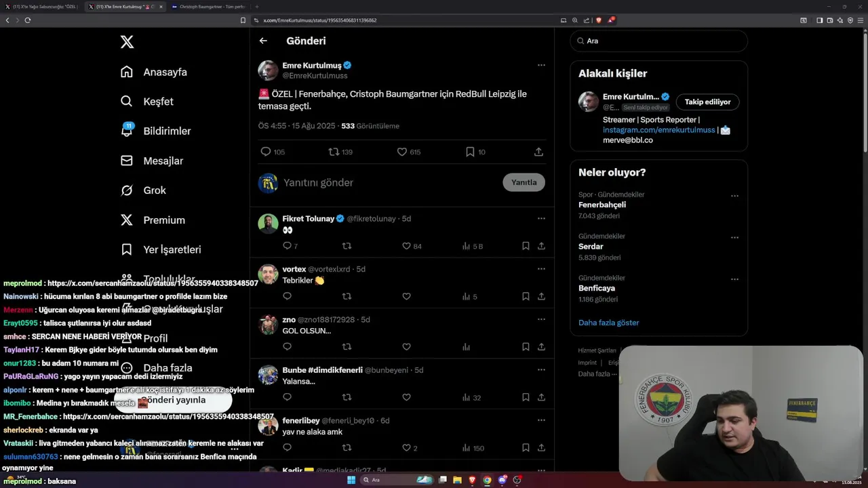
Task: Open a new browser tab
Action: click(256, 7)
